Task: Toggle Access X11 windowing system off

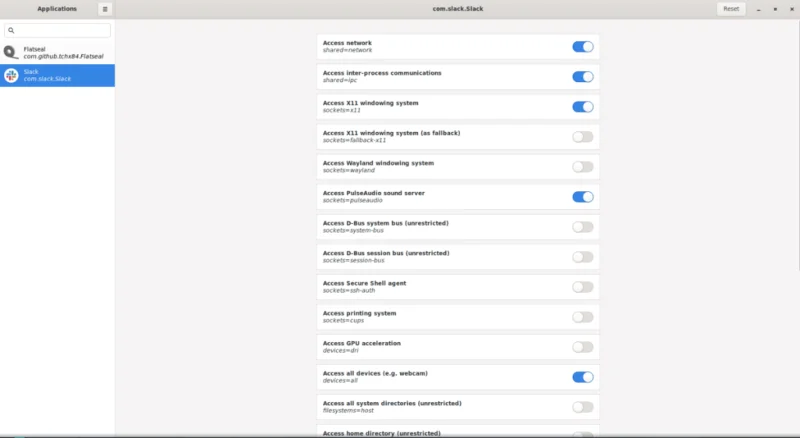Action: [x=583, y=107]
